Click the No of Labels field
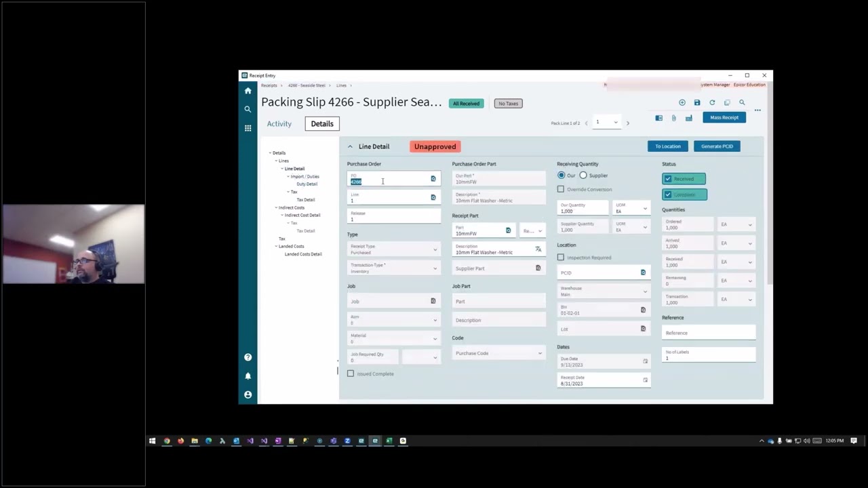This screenshot has width=868, height=488. coord(709,354)
